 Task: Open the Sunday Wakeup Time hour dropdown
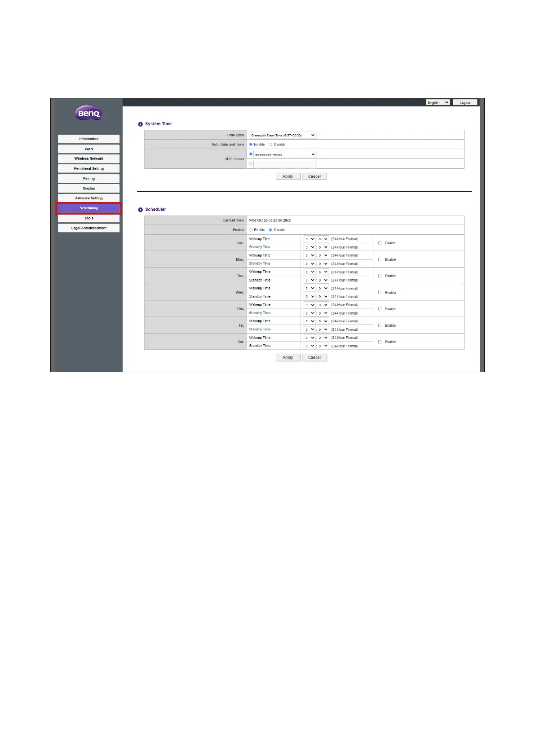(310, 239)
